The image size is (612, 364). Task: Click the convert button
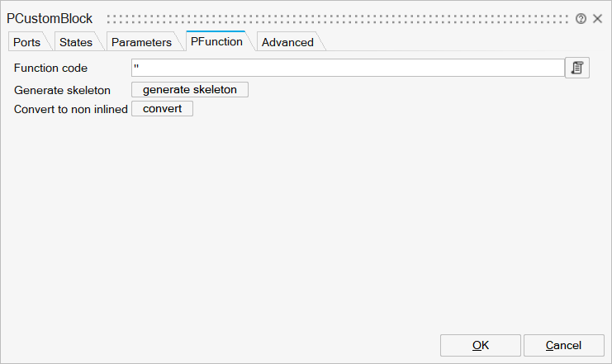[162, 109]
